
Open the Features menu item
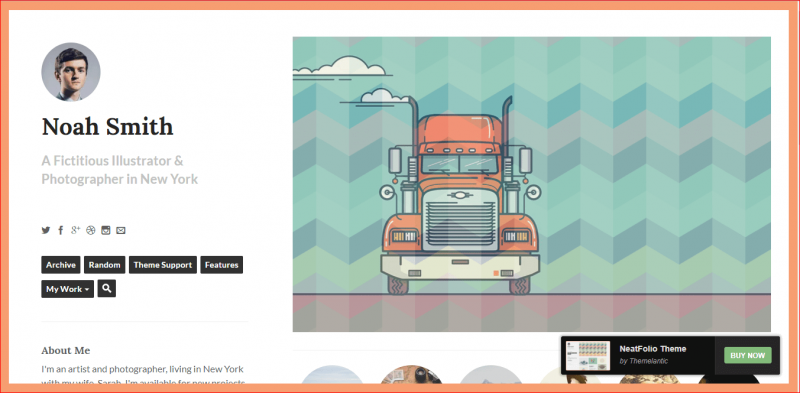[x=221, y=265]
